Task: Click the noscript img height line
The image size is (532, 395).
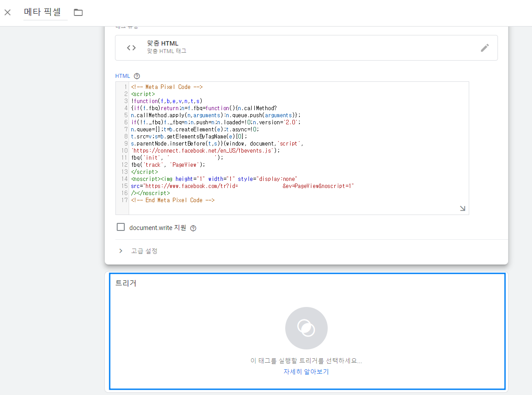Action: click(214, 179)
